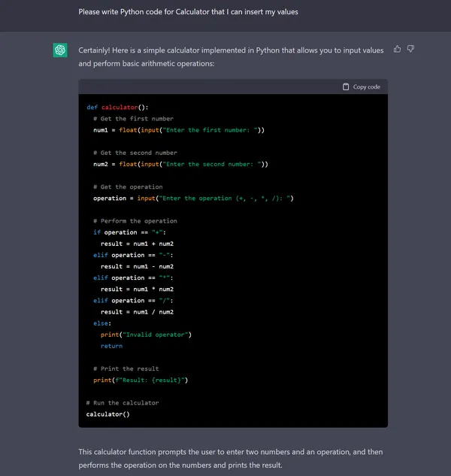The width and height of the screenshot is (451, 476).
Task: Click the num2 float input code line
Action: [x=181, y=164]
